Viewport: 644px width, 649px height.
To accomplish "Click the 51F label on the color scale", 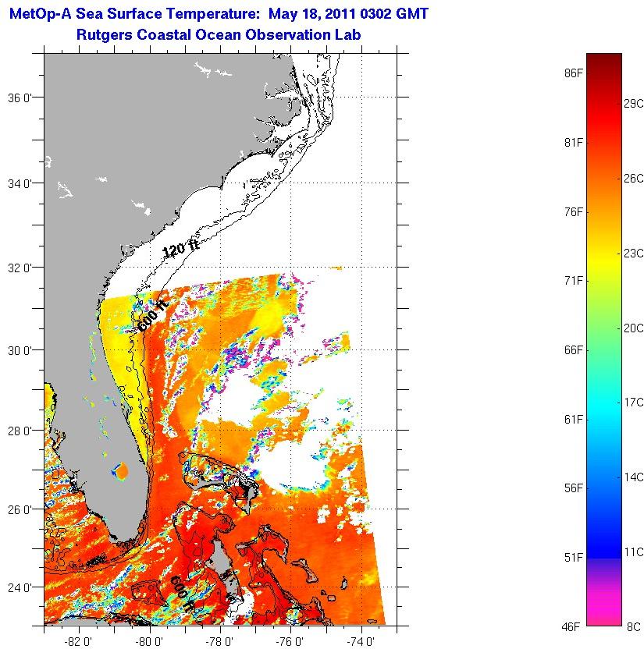I will tap(574, 558).
